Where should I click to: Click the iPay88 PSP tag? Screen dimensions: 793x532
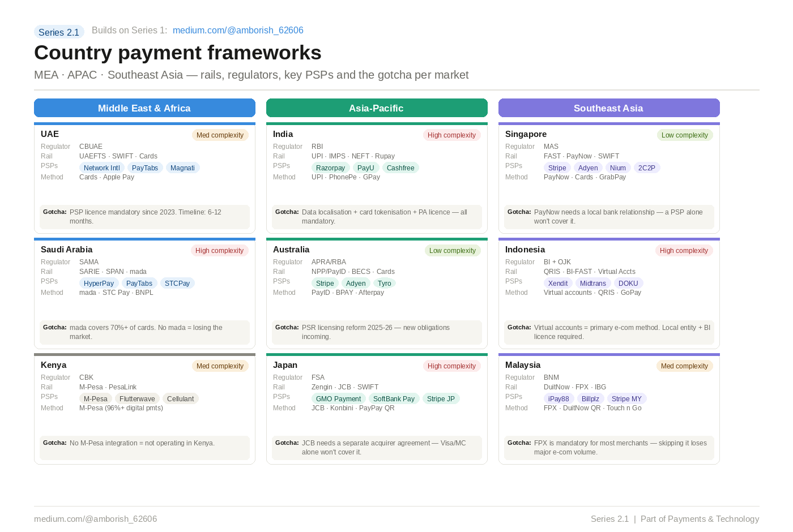click(558, 399)
